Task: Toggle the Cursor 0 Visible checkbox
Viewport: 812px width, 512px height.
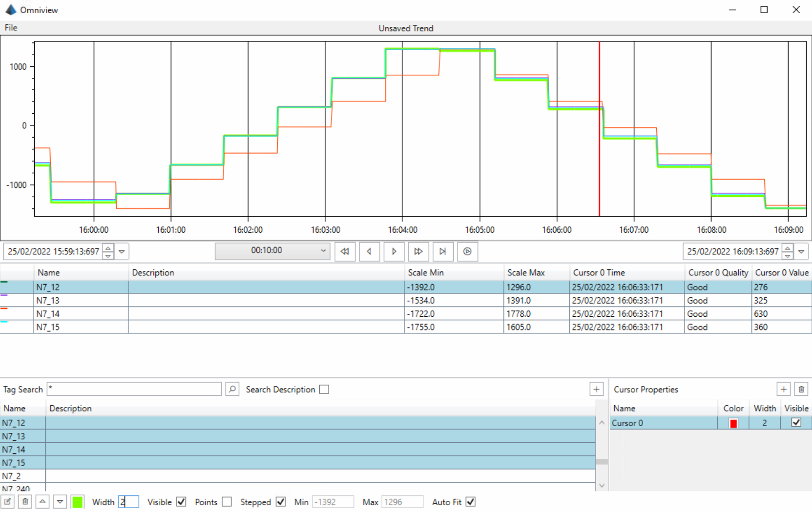Action: [x=796, y=422]
